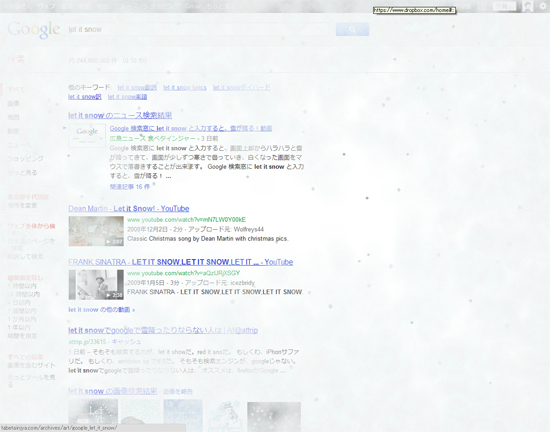Click the Google logo
Image resolution: width=550 pixels, height=432 pixels.
click(34, 29)
